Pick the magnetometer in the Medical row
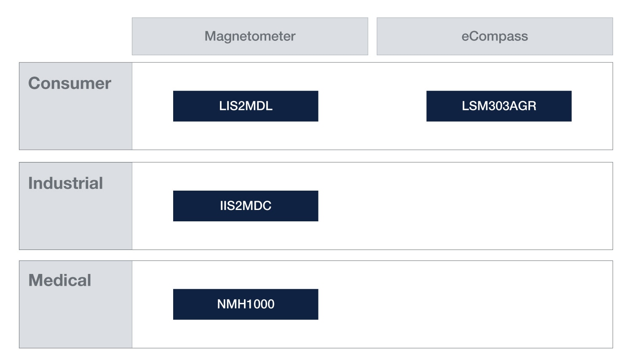This screenshot has width=632, height=364. pyautogui.click(x=246, y=304)
